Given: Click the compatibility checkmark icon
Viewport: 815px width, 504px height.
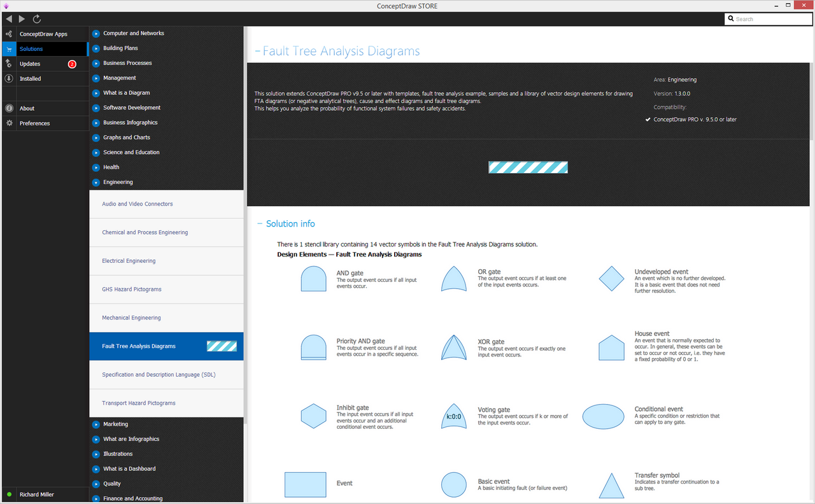Looking at the screenshot, I should (648, 119).
